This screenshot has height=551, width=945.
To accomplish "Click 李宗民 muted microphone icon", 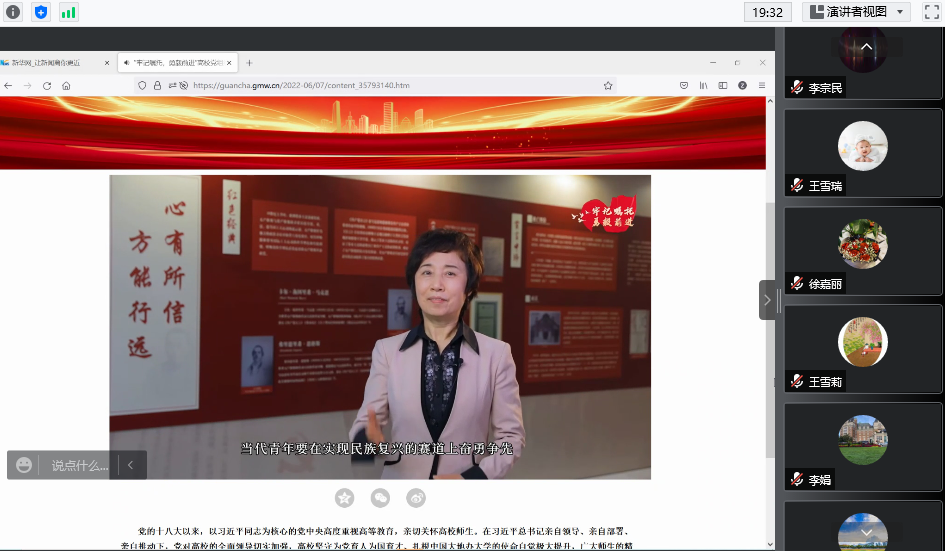I will pyautogui.click(x=797, y=87).
